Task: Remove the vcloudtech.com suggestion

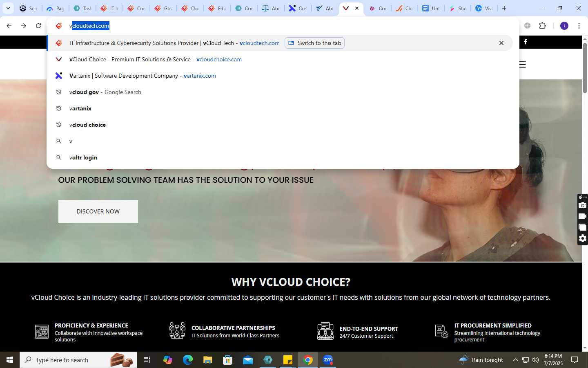Action: [x=501, y=43]
